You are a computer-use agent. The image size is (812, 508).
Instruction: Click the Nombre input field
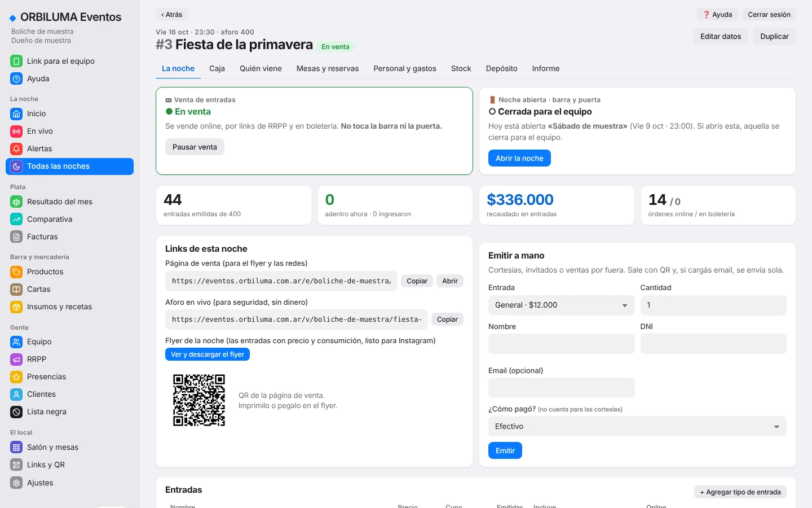click(x=561, y=344)
